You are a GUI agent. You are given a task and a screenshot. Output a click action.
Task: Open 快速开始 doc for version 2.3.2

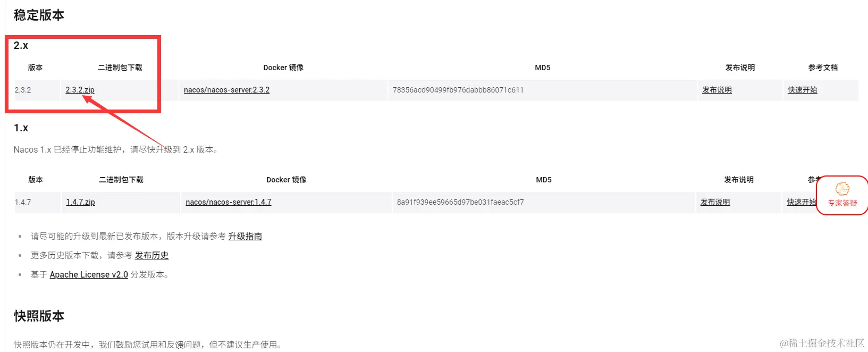pyautogui.click(x=802, y=90)
